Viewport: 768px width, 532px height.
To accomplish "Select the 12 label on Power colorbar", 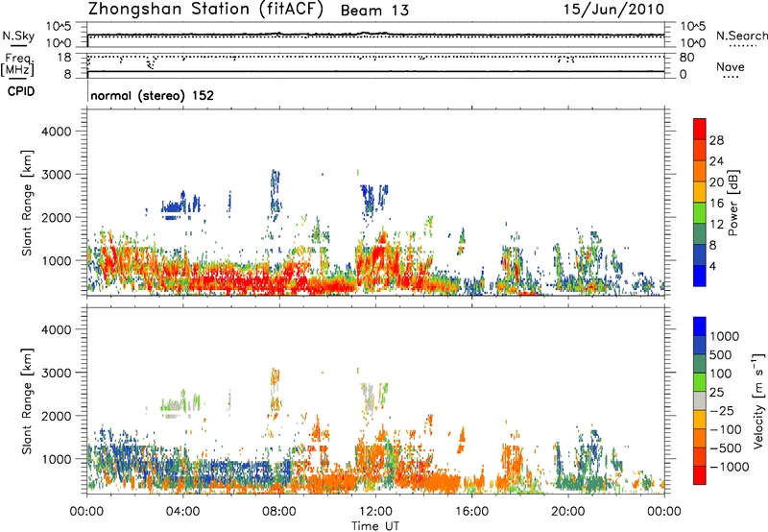I will pyautogui.click(x=716, y=225).
